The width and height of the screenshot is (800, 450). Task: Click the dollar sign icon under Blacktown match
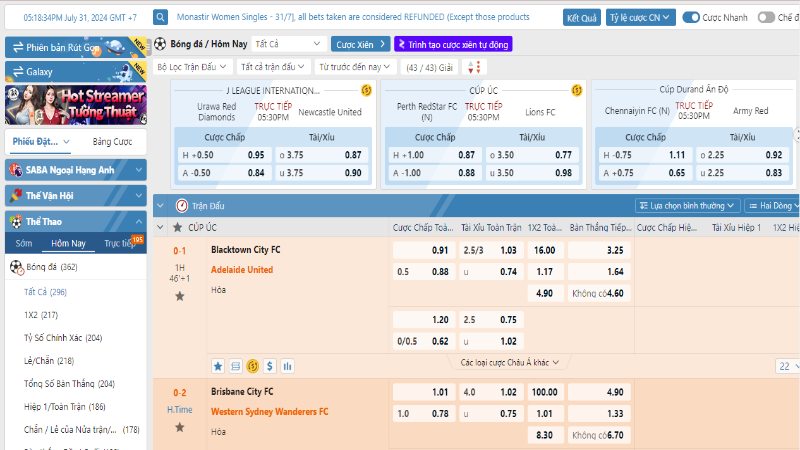click(272, 366)
